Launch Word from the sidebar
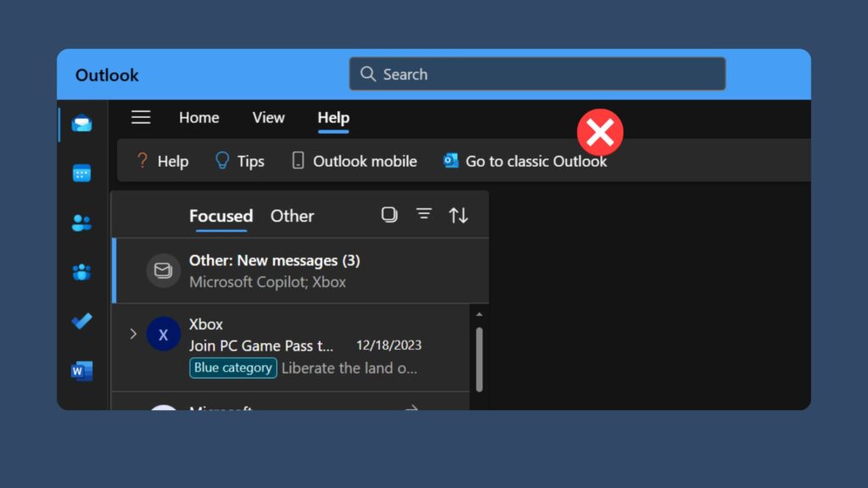Viewport: 868px width, 488px height. [x=81, y=371]
